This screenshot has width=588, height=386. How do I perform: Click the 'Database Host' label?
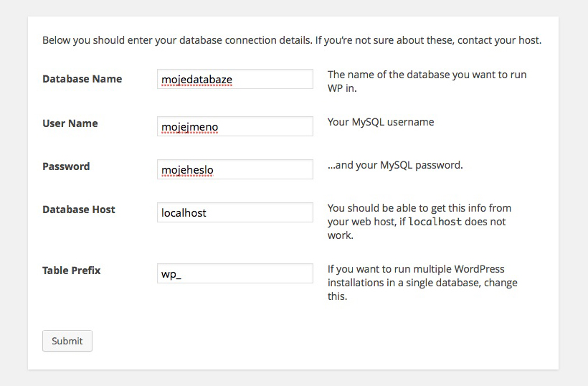point(79,210)
